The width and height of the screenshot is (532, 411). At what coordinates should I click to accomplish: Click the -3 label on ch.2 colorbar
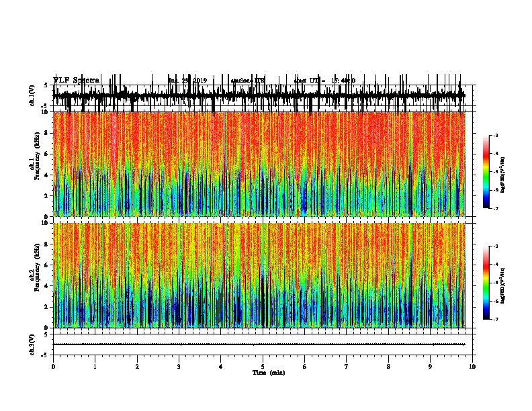coord(496,246)
